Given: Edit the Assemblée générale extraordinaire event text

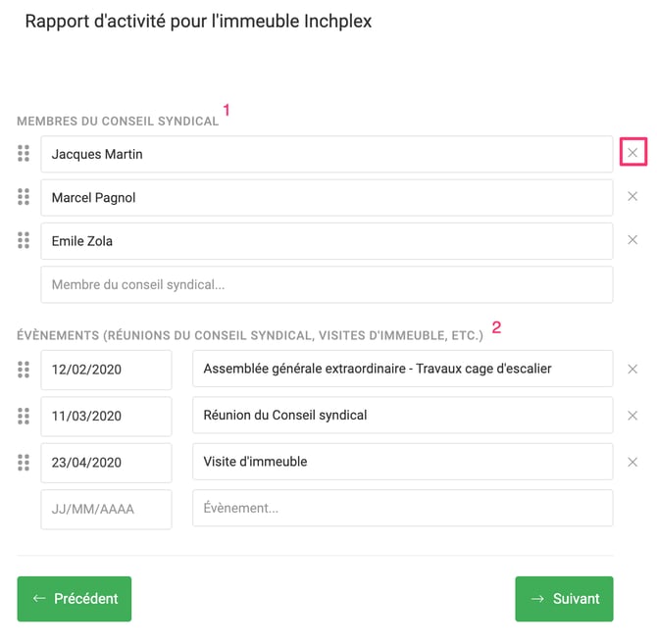Looking at the screenshot, I should pyautogui.click(x=402, y=369).
